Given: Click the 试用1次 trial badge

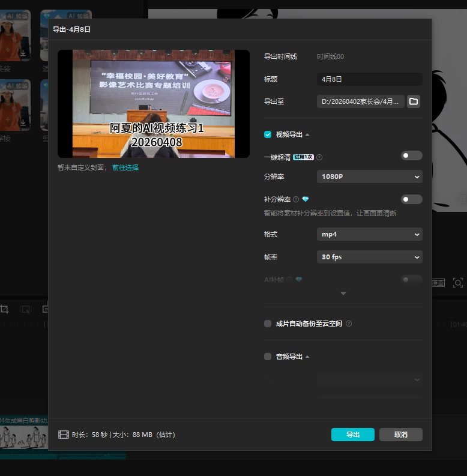Looking at the screenshot, I should click(x=303, y=157).
